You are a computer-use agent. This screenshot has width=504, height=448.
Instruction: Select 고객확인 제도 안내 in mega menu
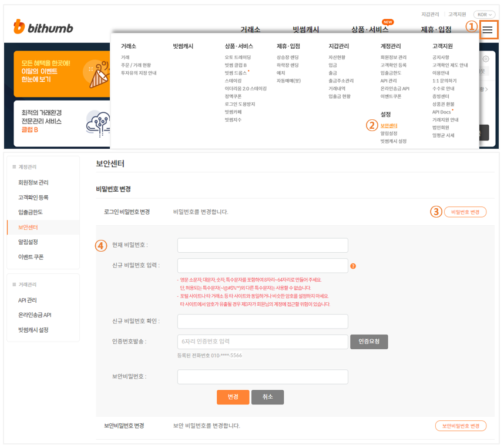(x=450, y=65)
